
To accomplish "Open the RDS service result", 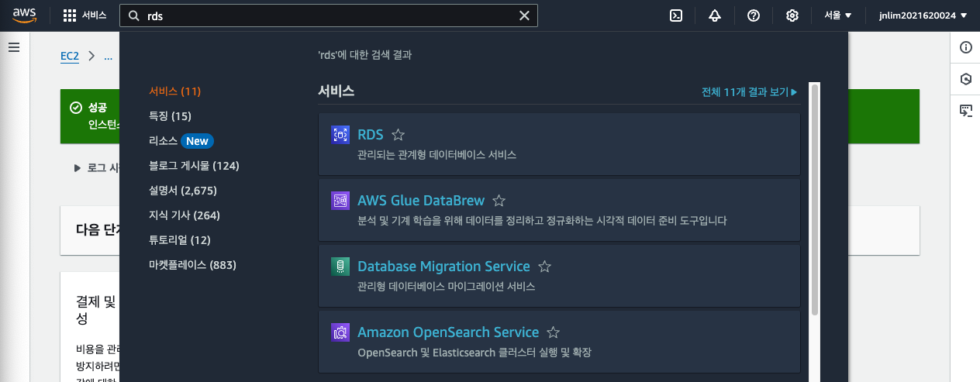I will coord(371,135).
